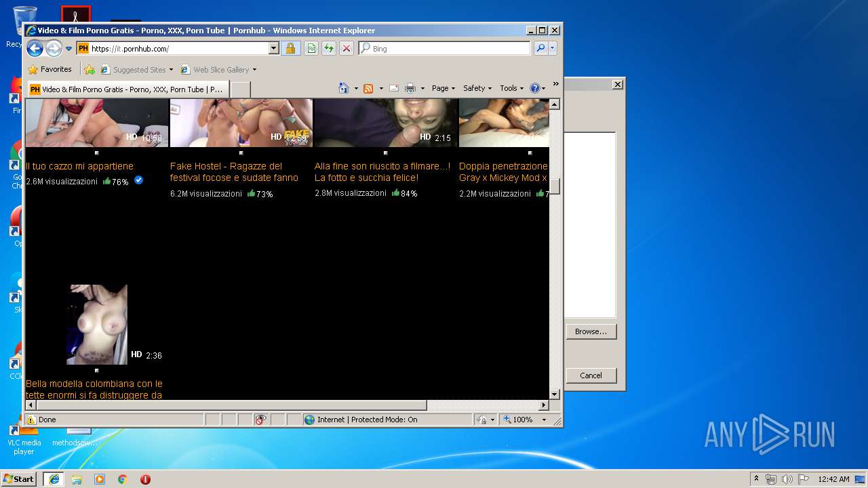Expand the address bar autocomplete dropdown arrow
868x488 pixels.
click(273, 49)
